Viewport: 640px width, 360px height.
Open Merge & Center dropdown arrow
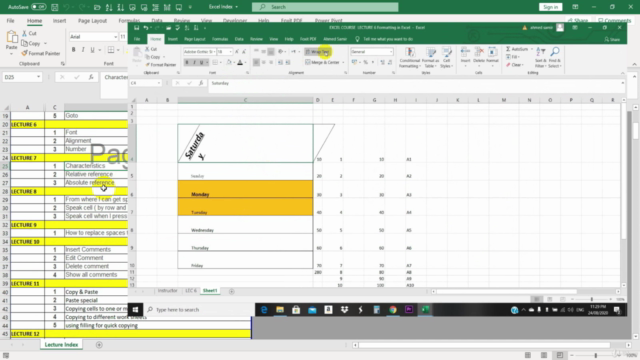click(343, 62)
